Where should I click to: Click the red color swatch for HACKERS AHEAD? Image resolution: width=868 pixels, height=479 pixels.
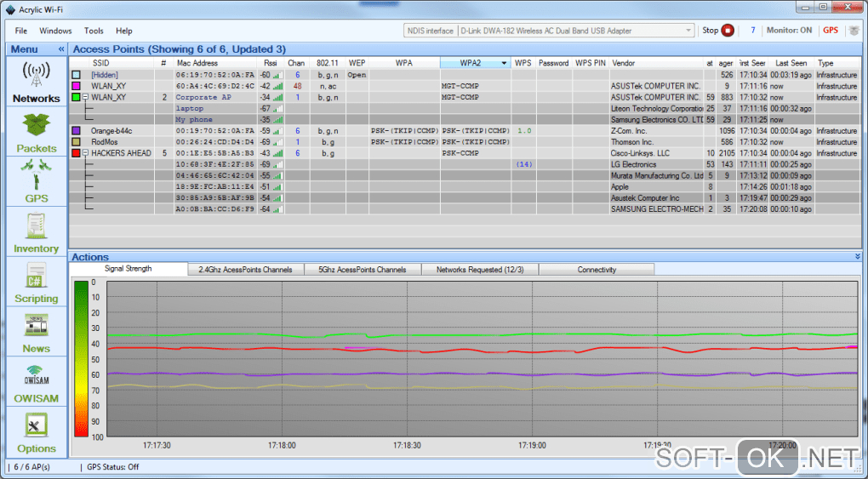(77, 153)
